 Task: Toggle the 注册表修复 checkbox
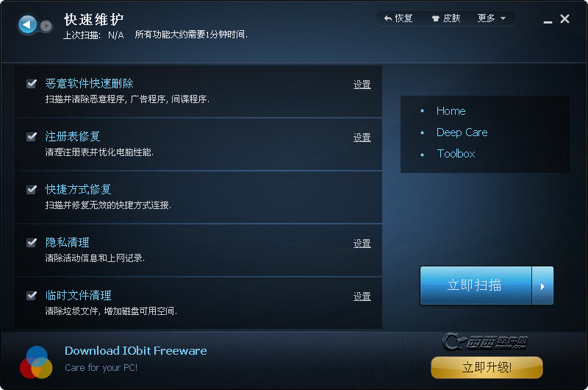(x=32, y=136)
